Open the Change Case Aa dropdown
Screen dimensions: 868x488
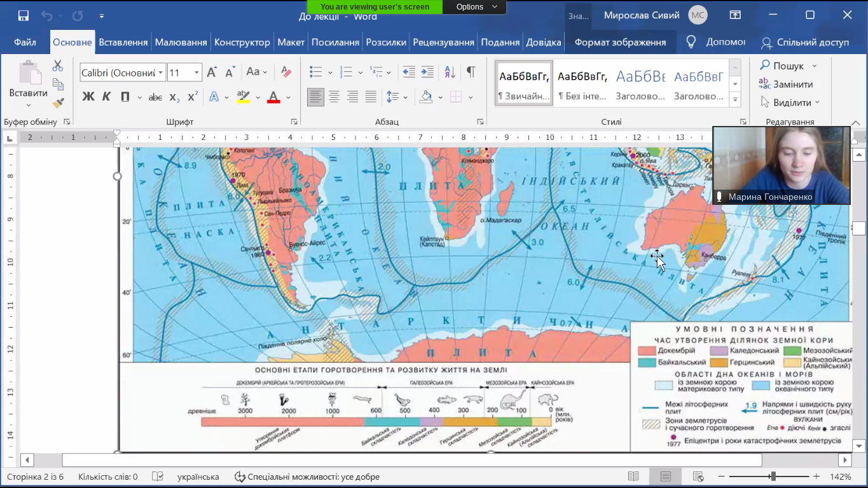coord(257,72)
